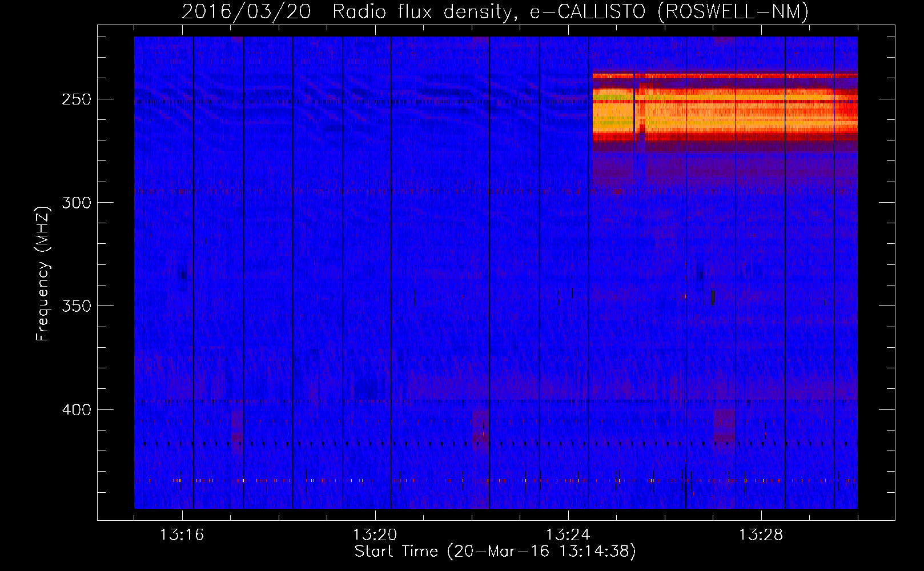The width and height of the screenshot is (924, 571).
Task: Select the 13:24 time tick label
Action: pyautogui.click(x=568, y=535)
